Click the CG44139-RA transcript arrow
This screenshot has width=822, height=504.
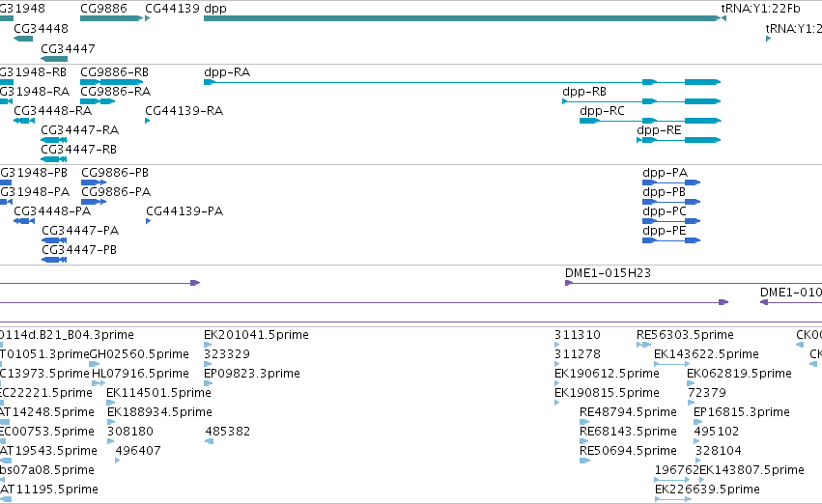(148, 121)
